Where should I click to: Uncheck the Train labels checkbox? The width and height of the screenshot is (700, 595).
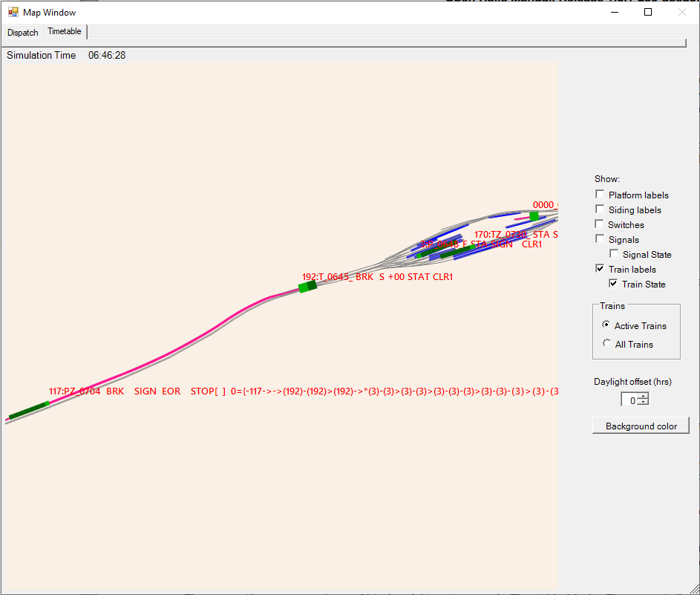tap(600, 269)
